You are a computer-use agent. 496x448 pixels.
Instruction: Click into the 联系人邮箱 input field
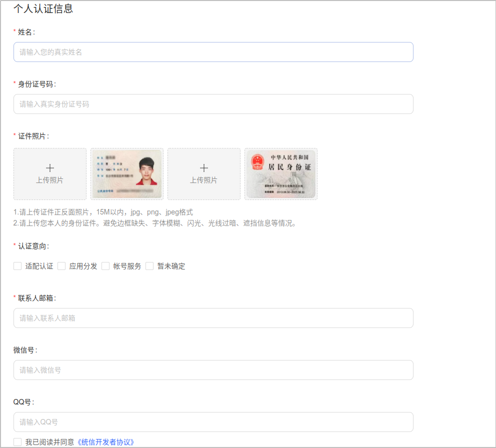[213, 318]
